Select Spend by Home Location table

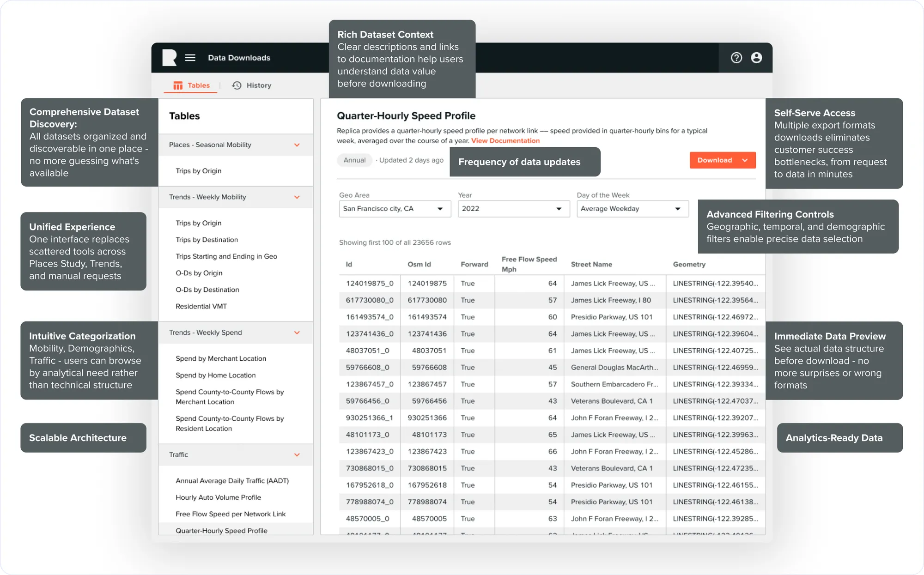coord(216,375)
